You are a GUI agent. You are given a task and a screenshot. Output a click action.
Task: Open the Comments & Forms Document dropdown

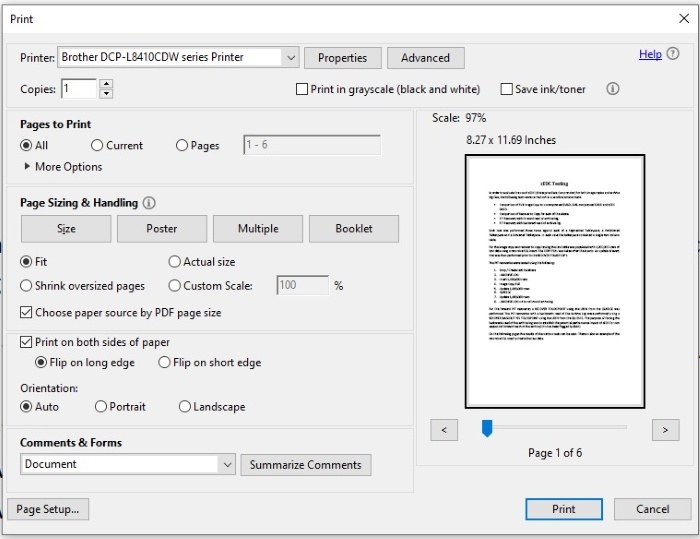tap(128, 464)
